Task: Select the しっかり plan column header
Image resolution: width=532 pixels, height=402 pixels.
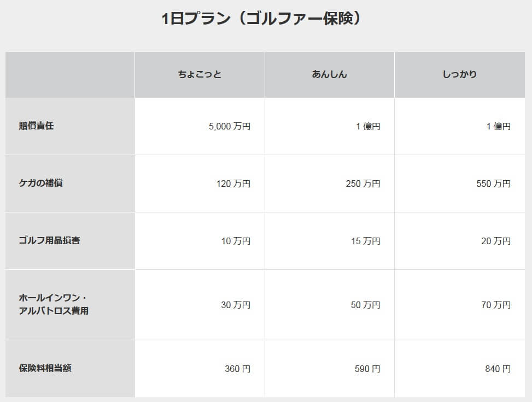Action: click(459, 74)
